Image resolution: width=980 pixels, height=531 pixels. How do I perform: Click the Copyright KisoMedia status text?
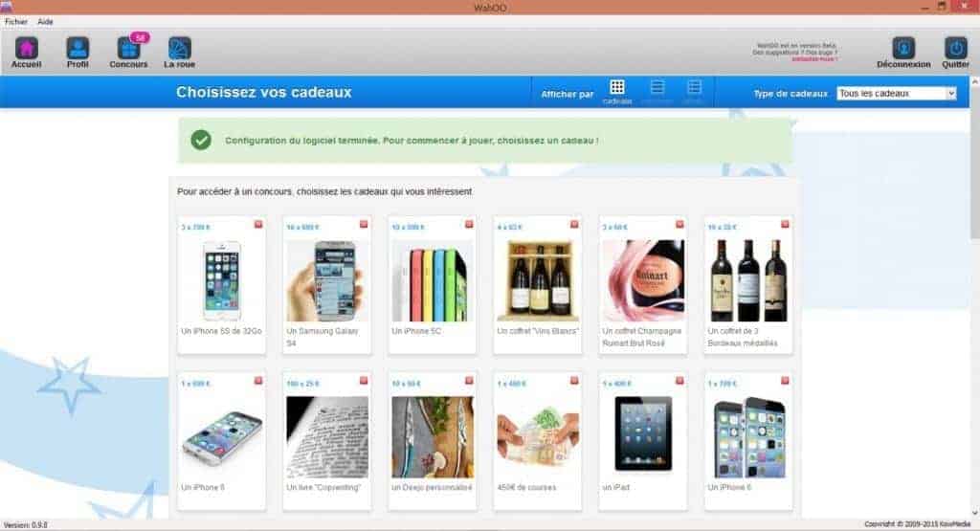pyautogui.click(x=917, y=524)
